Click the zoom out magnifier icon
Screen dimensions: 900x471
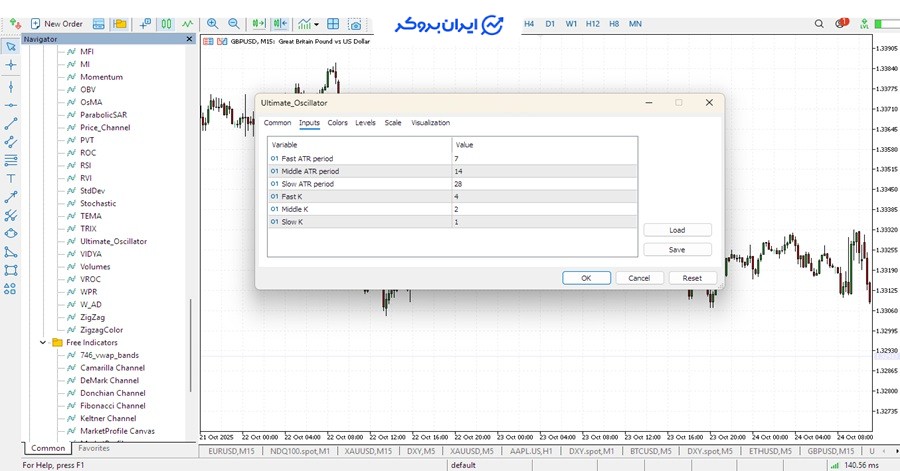(234, 23)
